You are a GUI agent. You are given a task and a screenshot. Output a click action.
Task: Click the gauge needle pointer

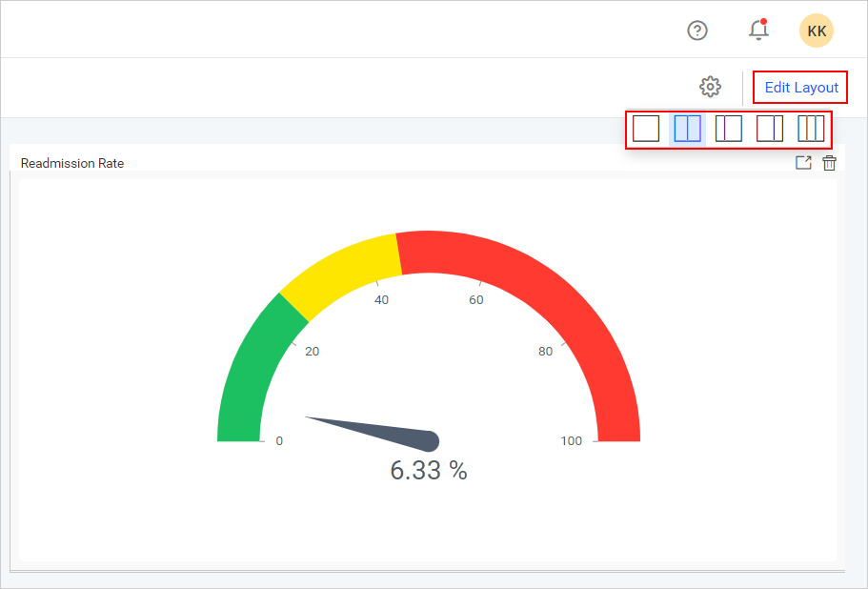(x=381, y=431)
